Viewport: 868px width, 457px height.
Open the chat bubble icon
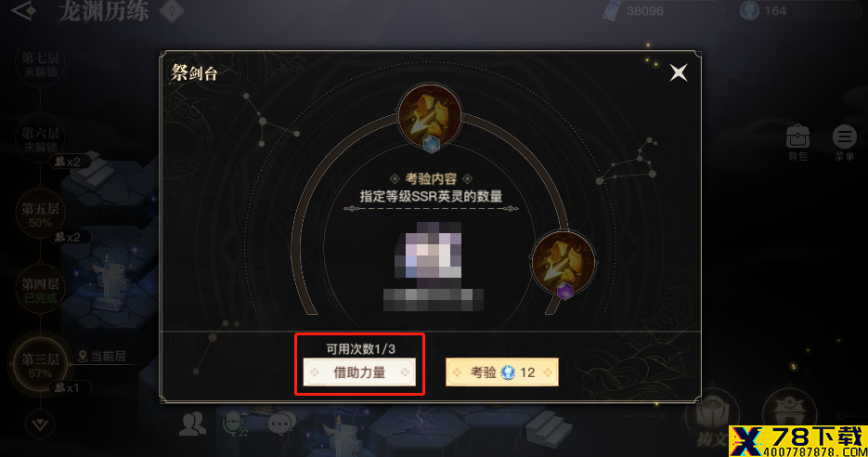click(x=281, y=424)
